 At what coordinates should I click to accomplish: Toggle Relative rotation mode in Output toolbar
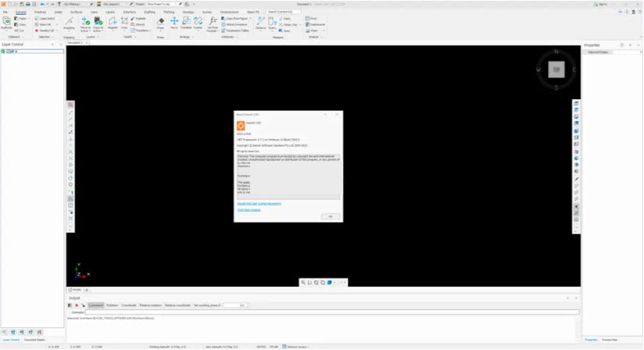150,305
